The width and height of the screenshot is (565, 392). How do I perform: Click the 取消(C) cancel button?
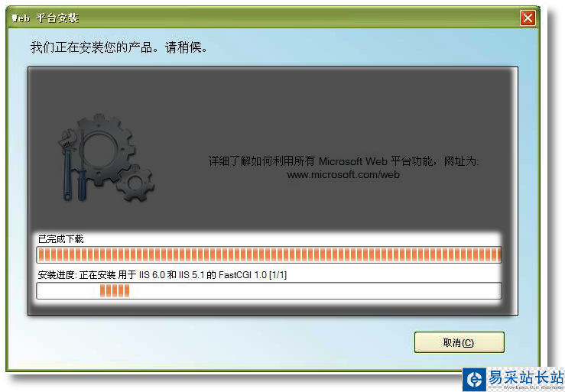459,342
